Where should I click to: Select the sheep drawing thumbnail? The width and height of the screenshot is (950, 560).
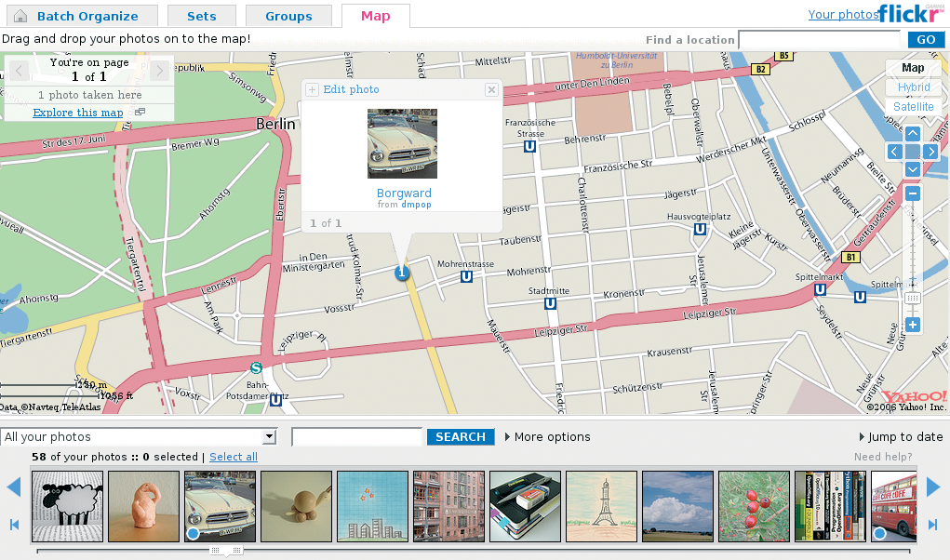(67, 506)
